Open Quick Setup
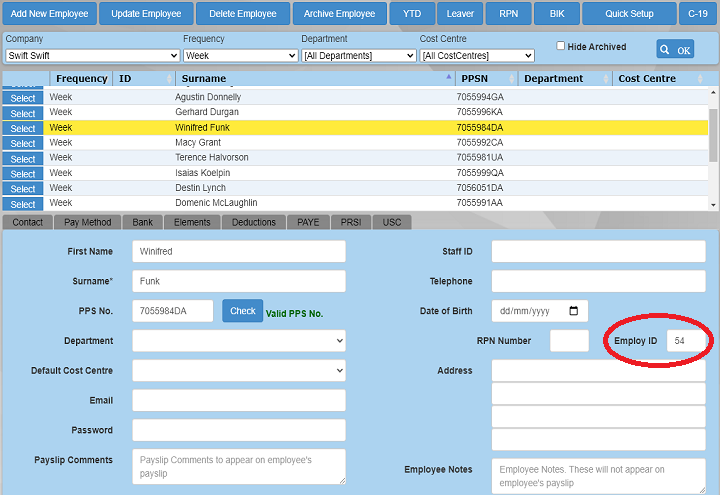This screenshot has width=720, height=495. coord(629,14)
